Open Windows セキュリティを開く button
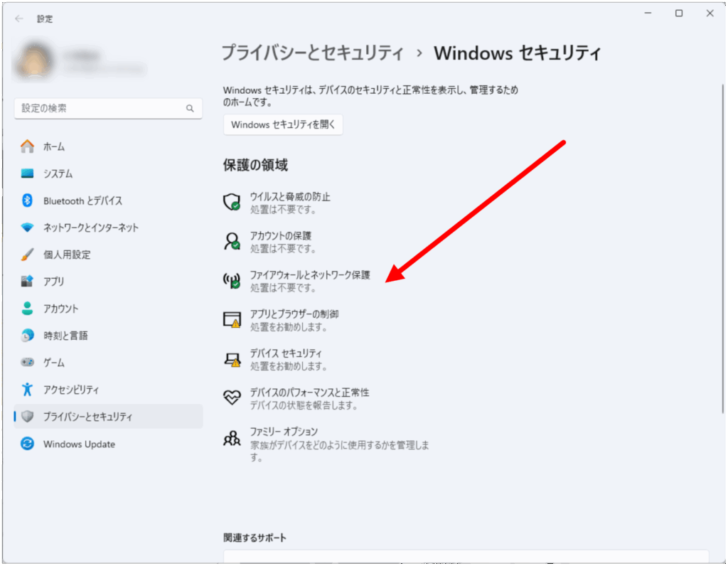This screenshot has width=728, height=566. (x=283, y=124)
